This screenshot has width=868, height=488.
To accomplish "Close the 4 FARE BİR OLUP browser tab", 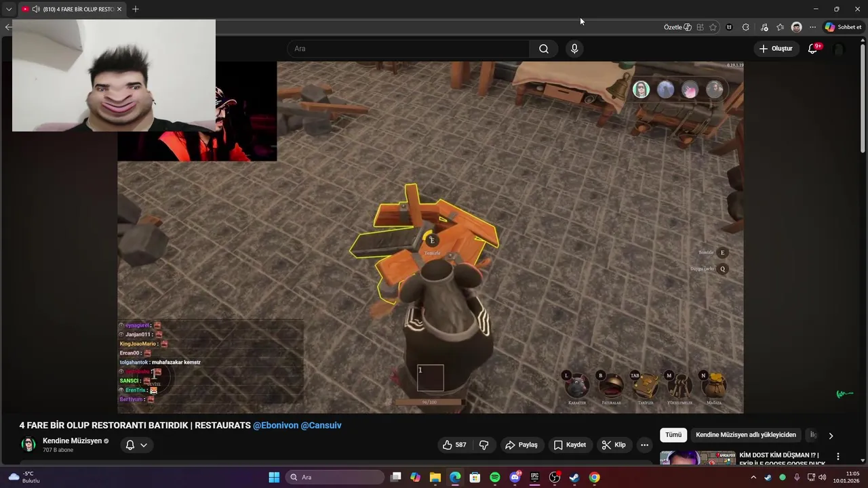I will [x=119, y=9].
